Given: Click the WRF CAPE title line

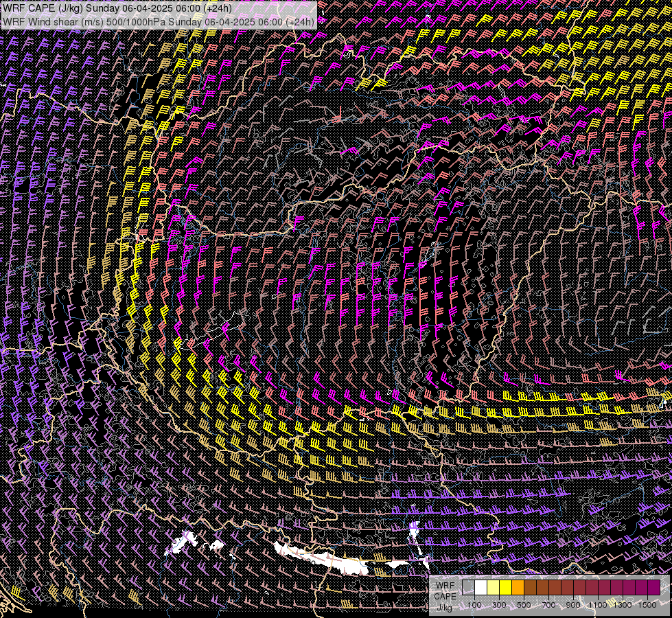Looking at the screenshot, I should pos(117,8).
